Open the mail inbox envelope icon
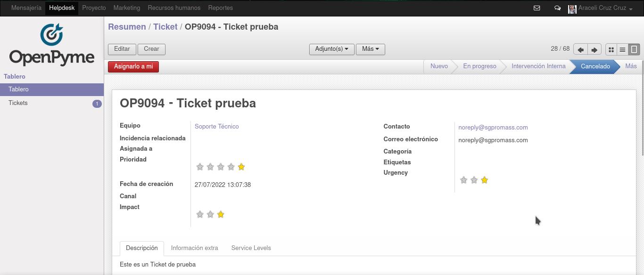This screenshot has width=644, height=275. coord(537,8)
